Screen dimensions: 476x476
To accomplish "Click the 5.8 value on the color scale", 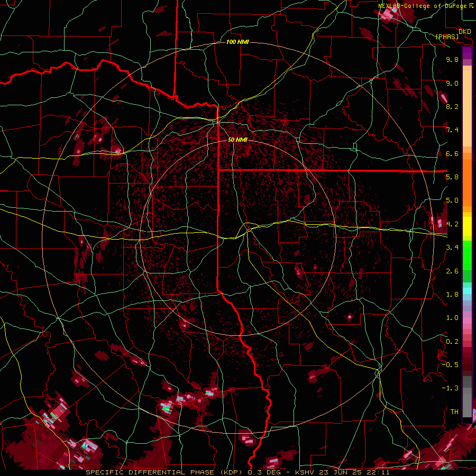I will pyautogui.click(x=452, y=177).
